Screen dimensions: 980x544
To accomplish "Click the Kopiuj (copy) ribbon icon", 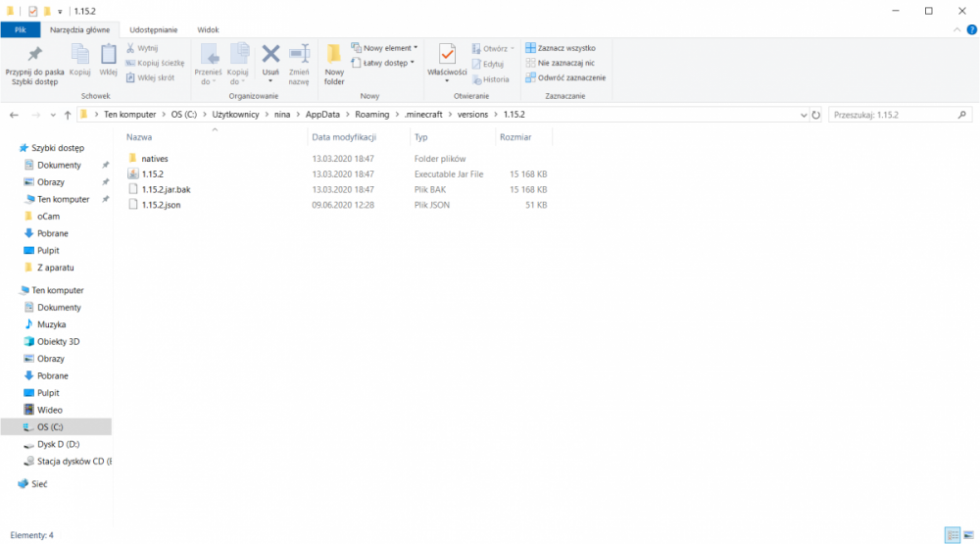I will click(80, 57).
